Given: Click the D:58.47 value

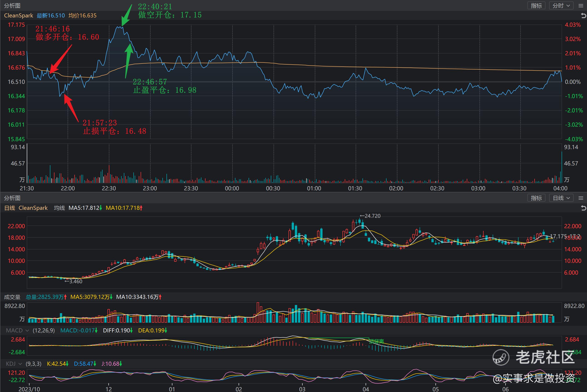Looking at the screenshot, I should tap(85, 364).
